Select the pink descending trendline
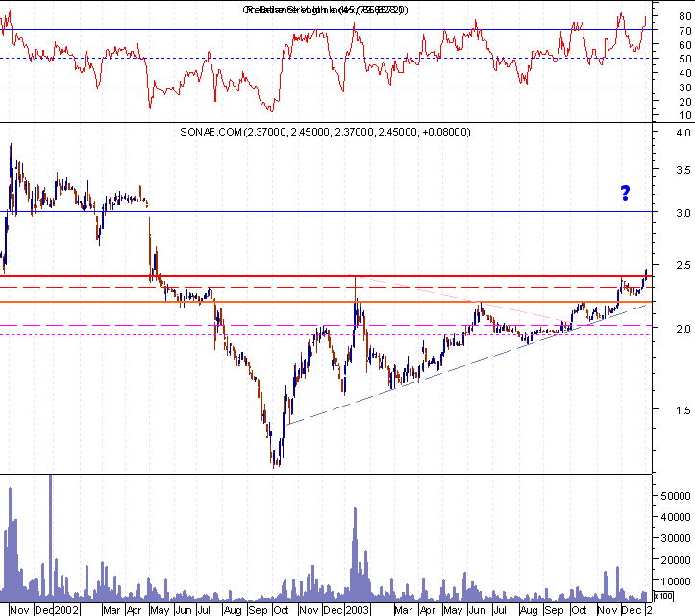 [459, 297]
